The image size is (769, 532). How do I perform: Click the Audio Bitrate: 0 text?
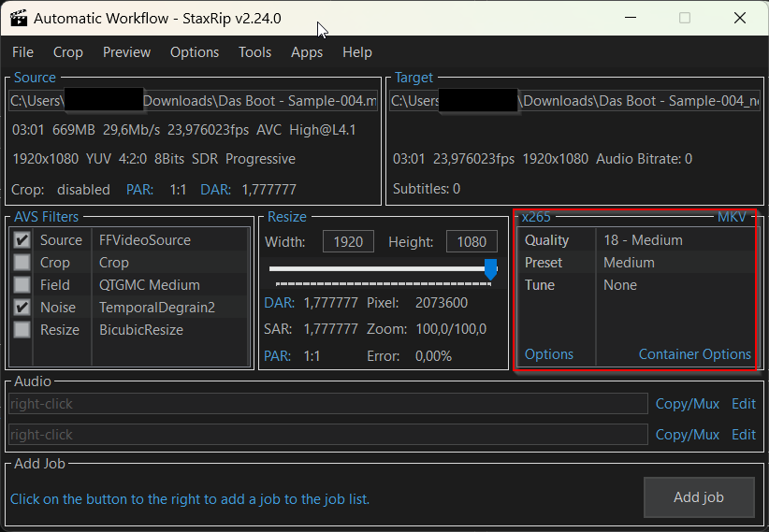pos(644,159)
